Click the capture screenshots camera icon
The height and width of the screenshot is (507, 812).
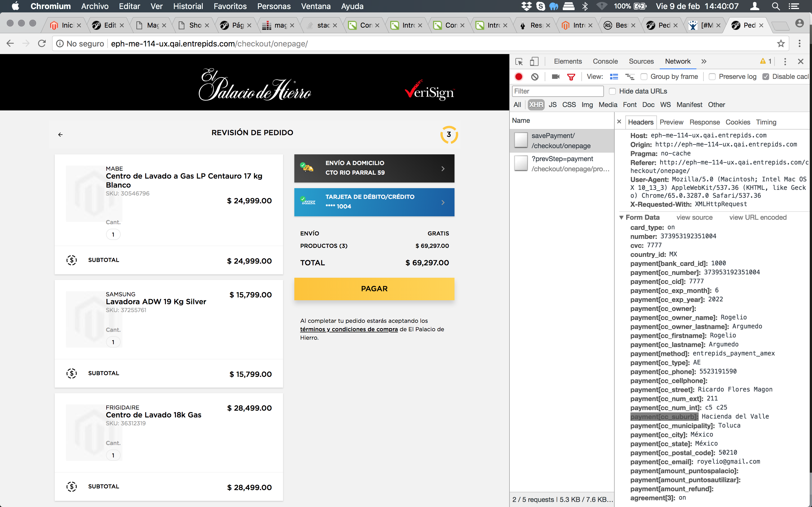(555, 77)
